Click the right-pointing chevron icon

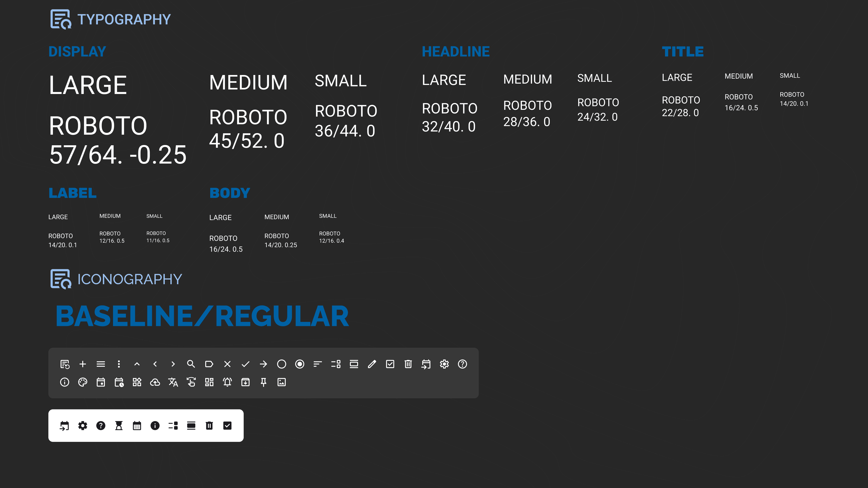[173, 364]
